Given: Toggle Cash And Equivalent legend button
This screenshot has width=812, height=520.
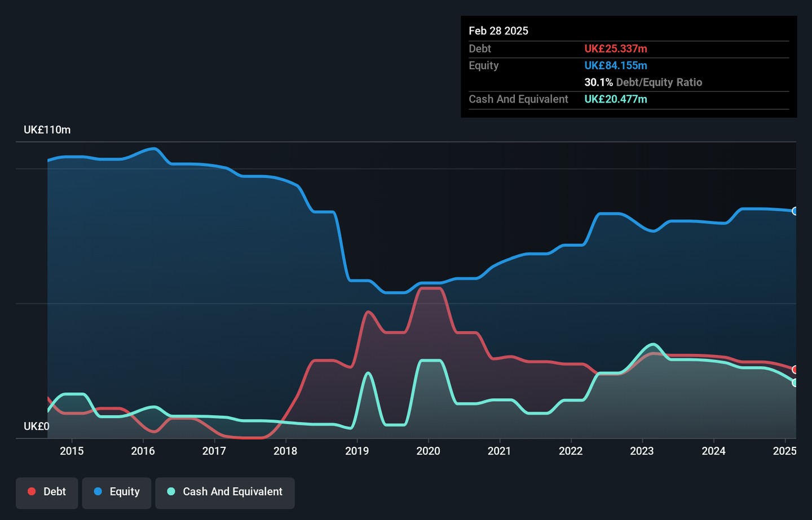Looking at the screenshot, I should pos(225,493).
